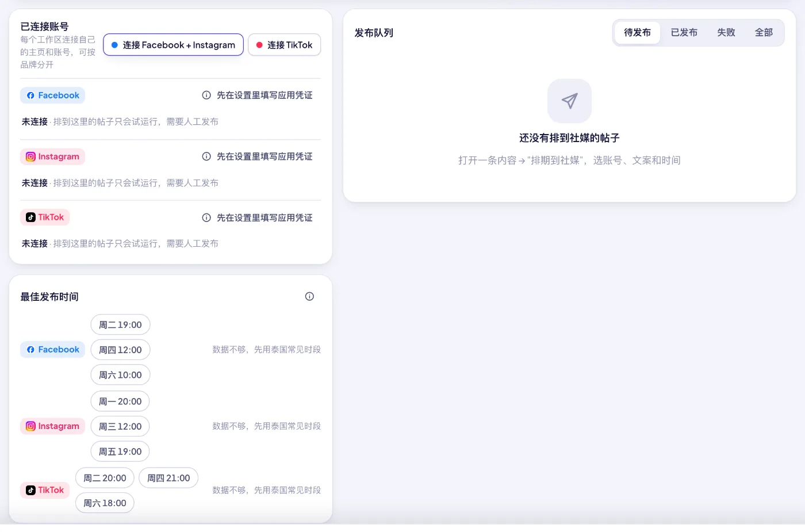This screenshot has width=805, height=532.
Task: Choose the Instagram 周三 12:00 time chip
Action: coord(120,426)
